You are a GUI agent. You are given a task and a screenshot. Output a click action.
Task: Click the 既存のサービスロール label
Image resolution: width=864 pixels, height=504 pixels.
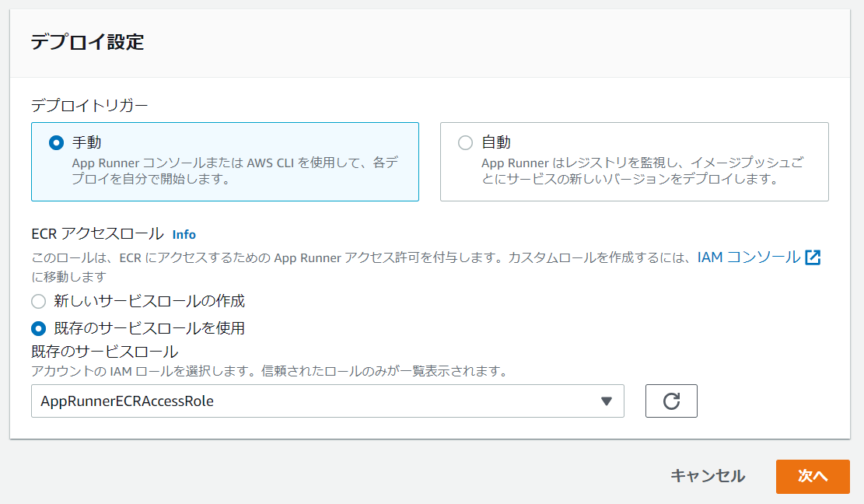pyautogui.click(x=105, y=352)
